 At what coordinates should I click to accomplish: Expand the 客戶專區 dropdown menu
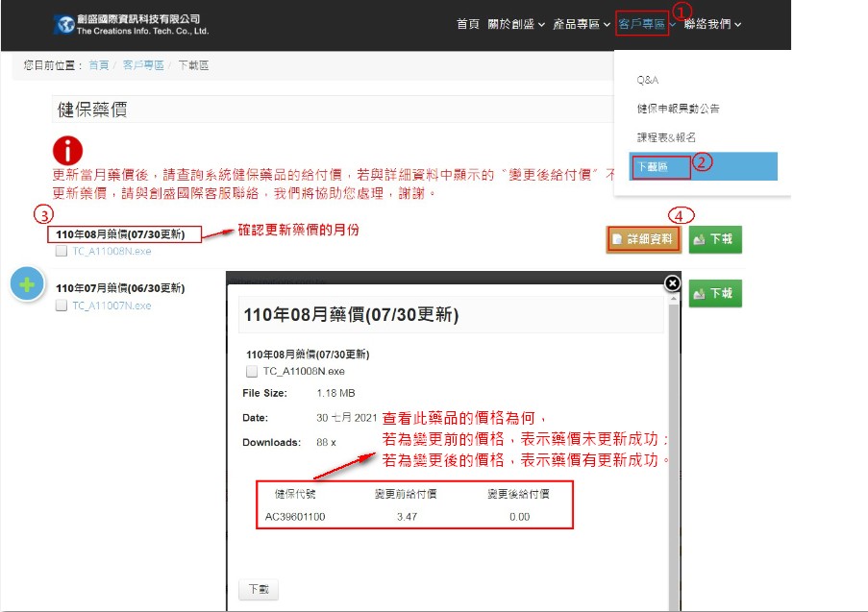click(x=647, y=24)
